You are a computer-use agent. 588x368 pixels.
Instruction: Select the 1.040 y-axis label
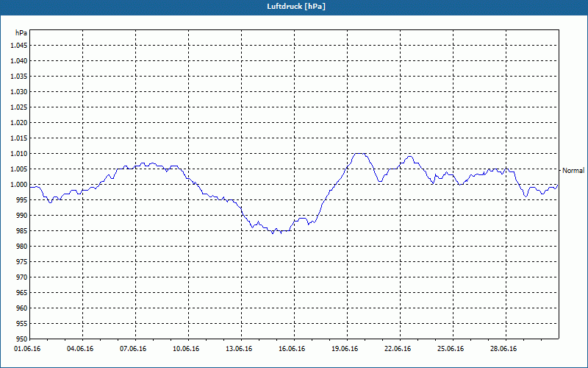(19, 61)
